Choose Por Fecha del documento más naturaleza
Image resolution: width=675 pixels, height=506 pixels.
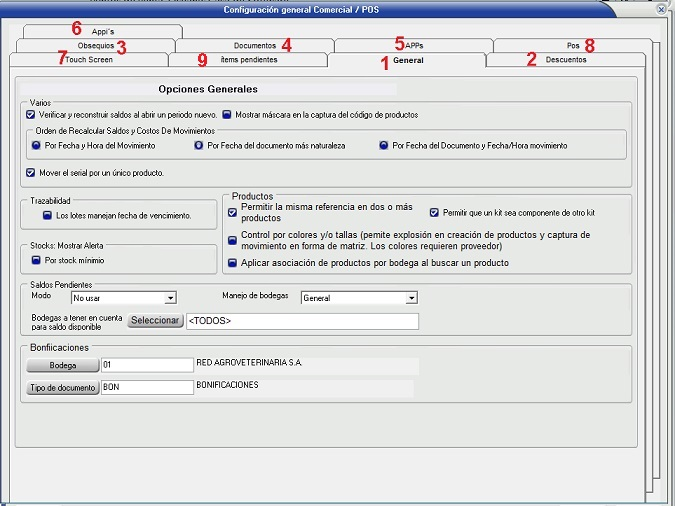point(199,145)
